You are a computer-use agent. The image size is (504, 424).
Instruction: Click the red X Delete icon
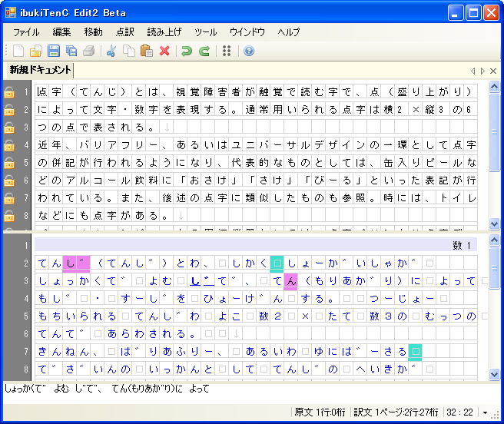tap(164, 51)
